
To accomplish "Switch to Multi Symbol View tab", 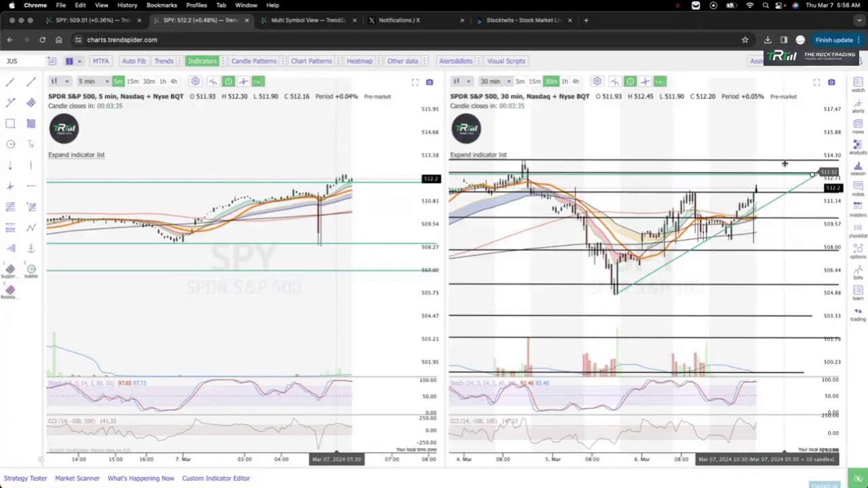I will [307, 20].
